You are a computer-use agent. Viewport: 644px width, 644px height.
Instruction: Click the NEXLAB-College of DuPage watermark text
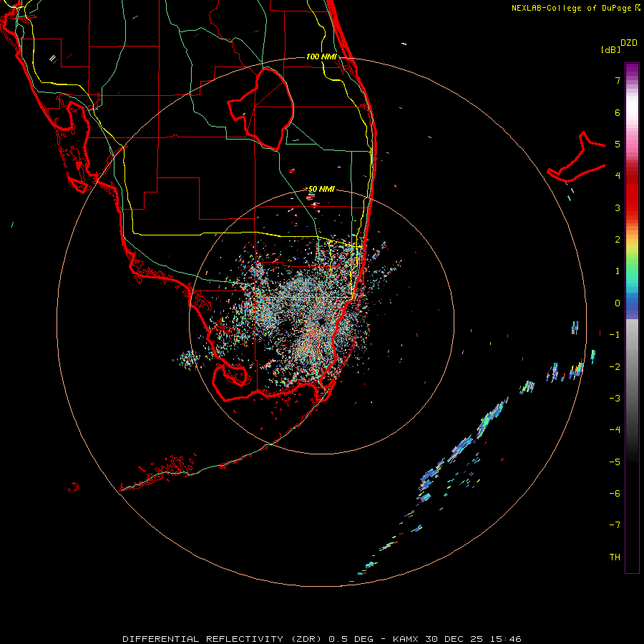point(575,8)
